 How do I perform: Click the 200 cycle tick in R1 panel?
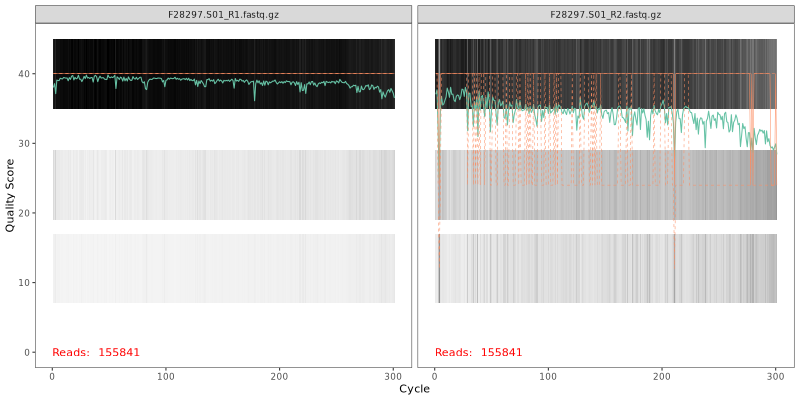[x=280, y=376]
